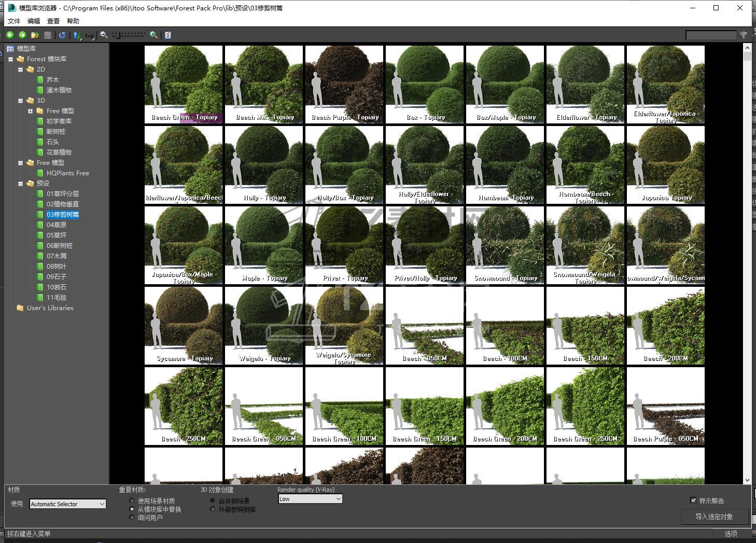Click the green icon beside 07木屑
This screenshot has height=543, width=756.
click(x=40, y=256)
